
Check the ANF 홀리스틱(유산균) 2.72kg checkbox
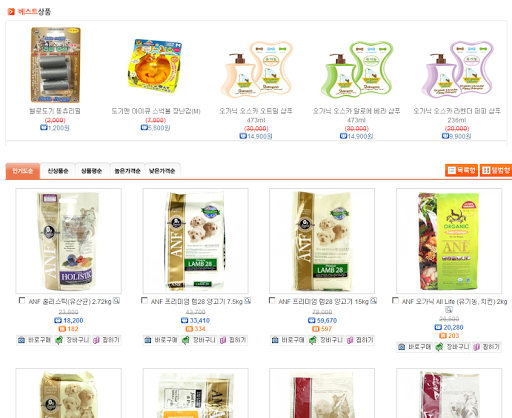pos(22,301)
